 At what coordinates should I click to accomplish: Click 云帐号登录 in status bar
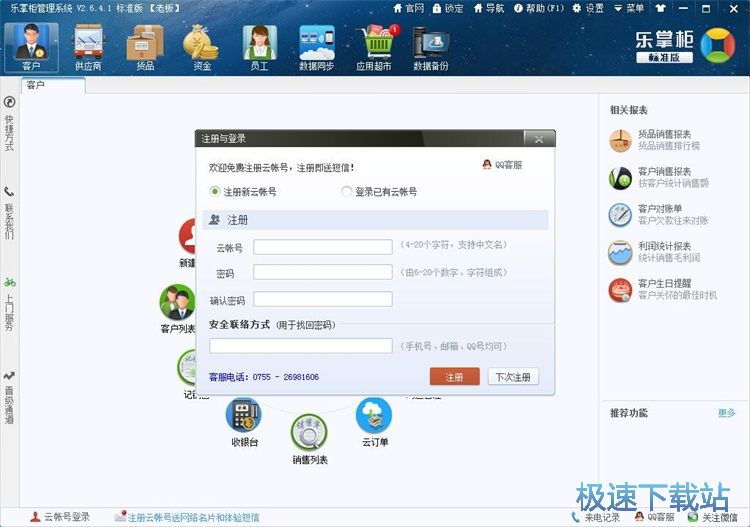pyautogui.click(x=60, y=517)
